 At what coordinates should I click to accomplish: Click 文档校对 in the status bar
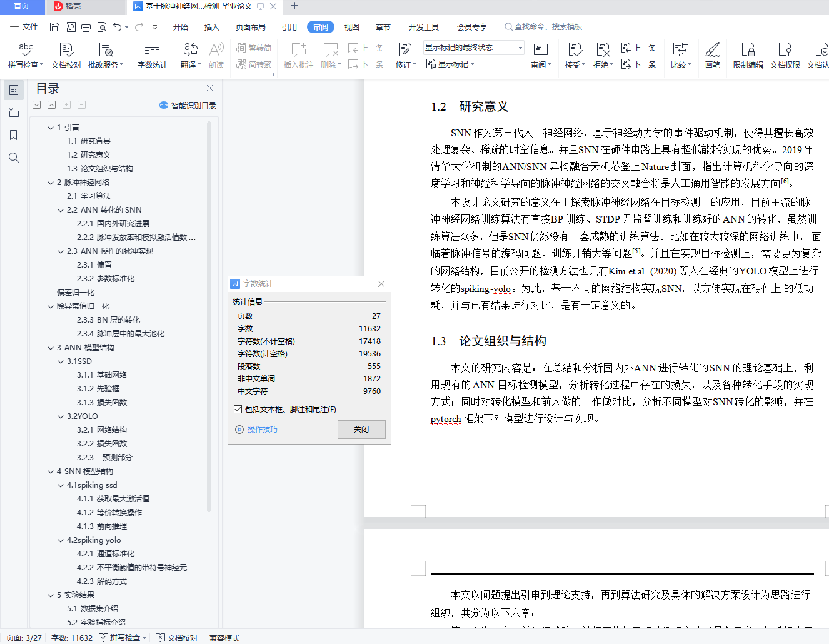pos(177,638)
